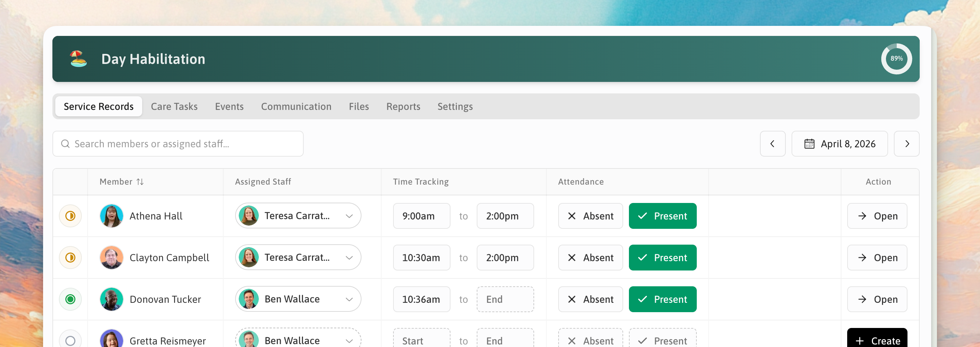Open Donovan Tucker's Ben Wallace staff dropdown
This screenshot has height=347, width=980.
point(298,299)
